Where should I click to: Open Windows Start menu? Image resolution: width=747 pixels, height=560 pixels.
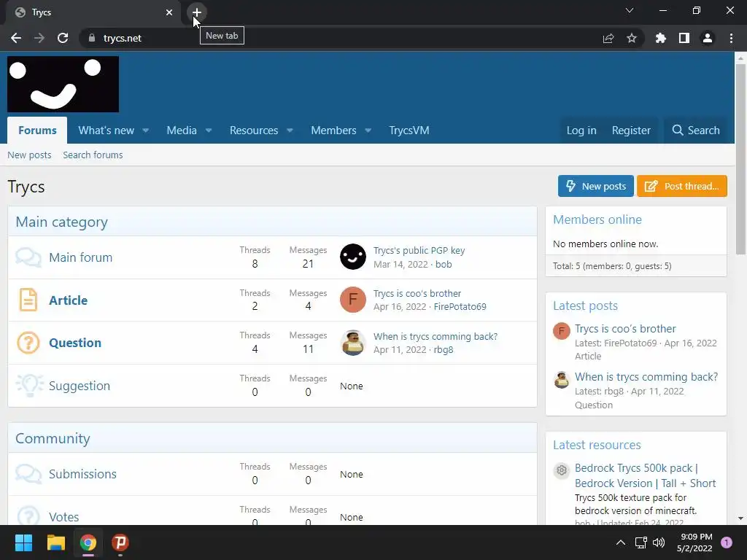(23, 542)
